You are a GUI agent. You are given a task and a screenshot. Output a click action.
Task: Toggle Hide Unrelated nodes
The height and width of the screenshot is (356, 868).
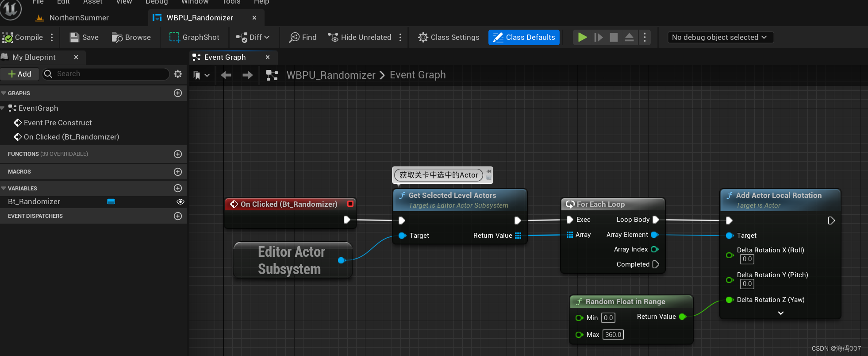[x=359, y=37]
